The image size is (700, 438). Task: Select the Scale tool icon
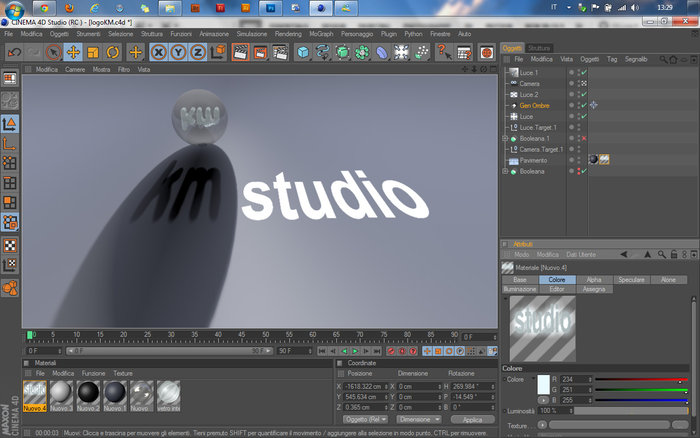[93, 52]
